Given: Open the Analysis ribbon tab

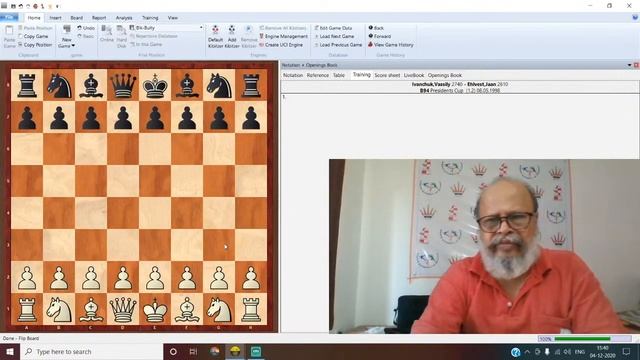Looking at the screenshot, I should pos(124,18).
